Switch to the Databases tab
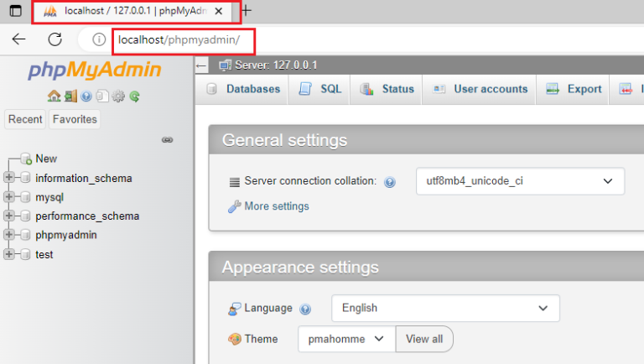The height and width of the screenshot is (364, 644). click(243, 89)
